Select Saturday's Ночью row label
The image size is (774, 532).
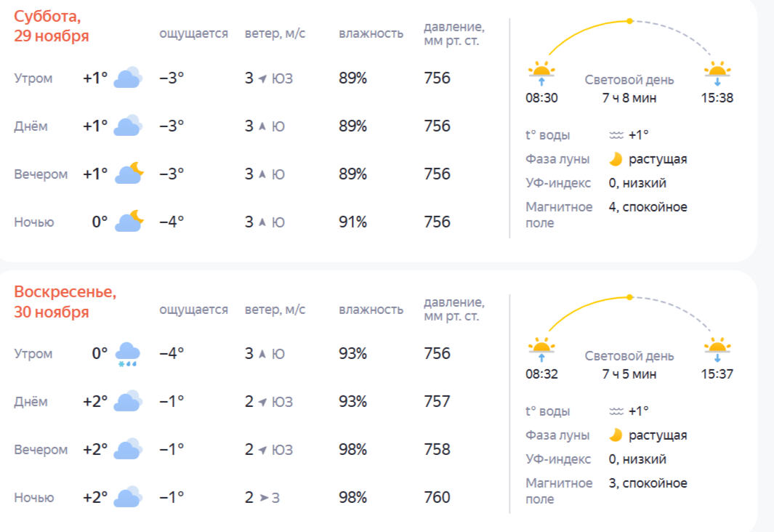point(34,222)
